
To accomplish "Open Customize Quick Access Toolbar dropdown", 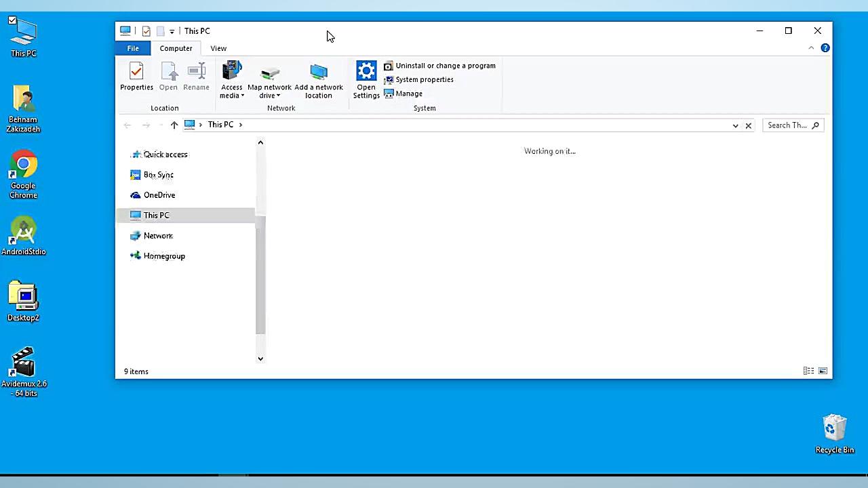I will point(172,31).
